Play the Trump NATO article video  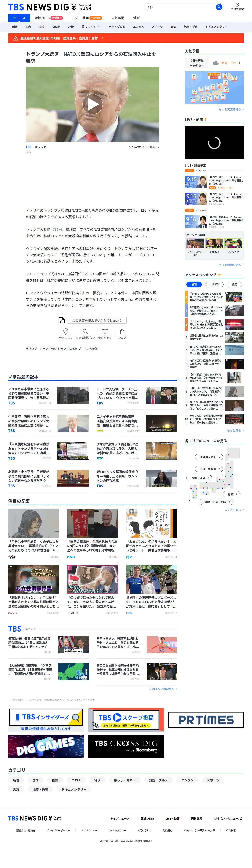pyautogui.click(x=93, y=104)
